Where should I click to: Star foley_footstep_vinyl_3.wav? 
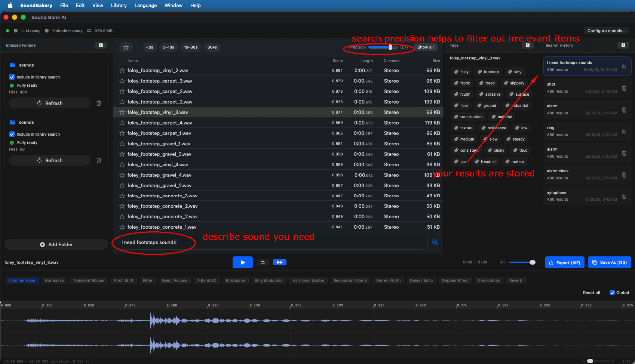122,112
